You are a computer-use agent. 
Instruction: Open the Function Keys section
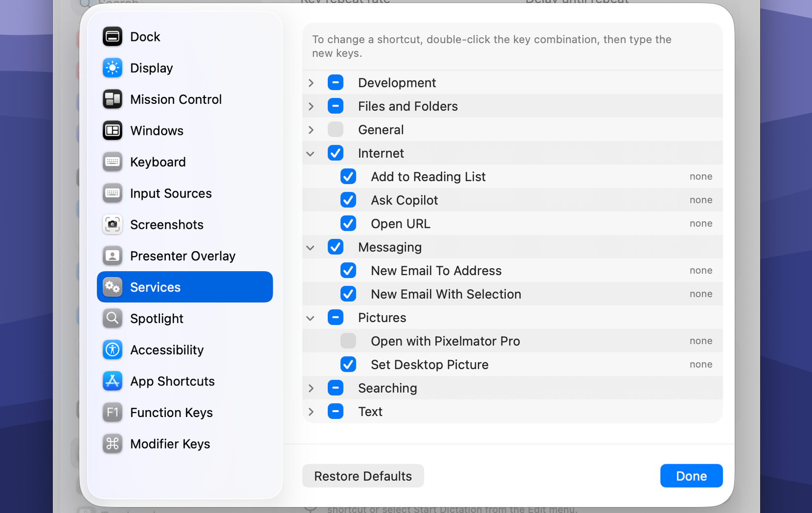click(171, 413)
